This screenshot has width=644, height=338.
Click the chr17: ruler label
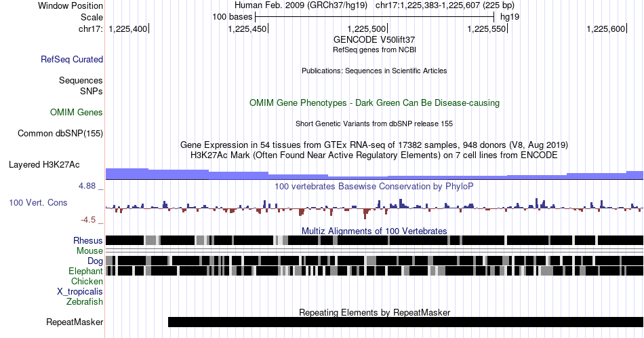tap(90, 29)
